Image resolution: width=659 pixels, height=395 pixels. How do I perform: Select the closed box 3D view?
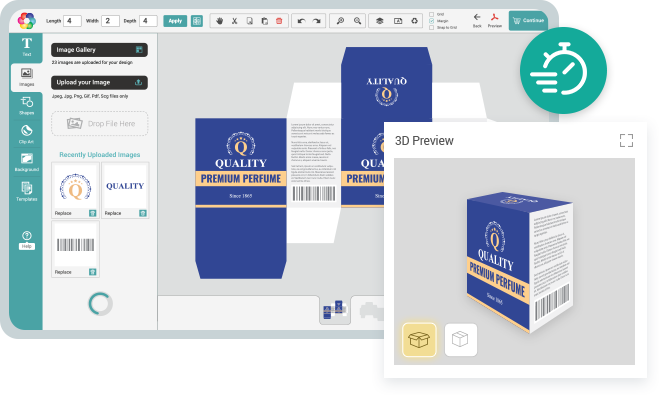click(461, 340)
